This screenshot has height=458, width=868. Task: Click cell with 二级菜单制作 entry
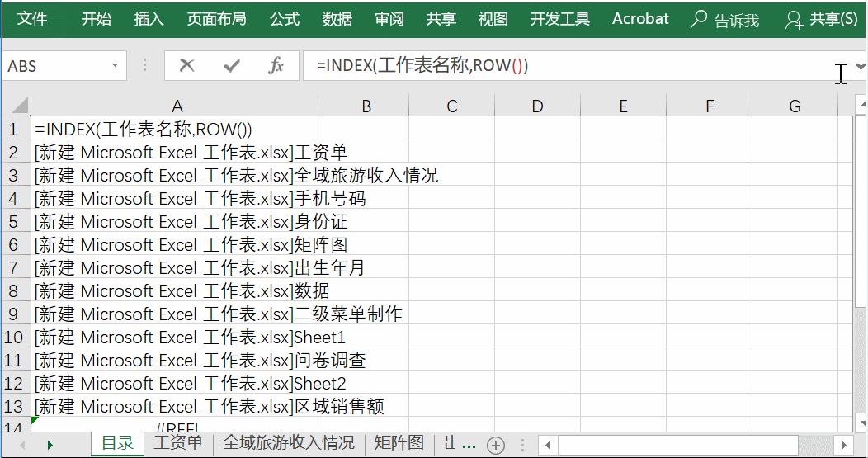pos(177,314)
